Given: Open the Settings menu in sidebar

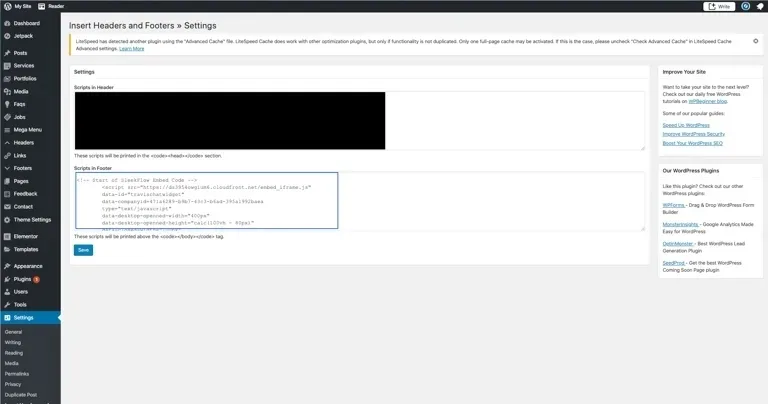Looking at the screenshot, I should pyautogui.click(x=30, y=318).
